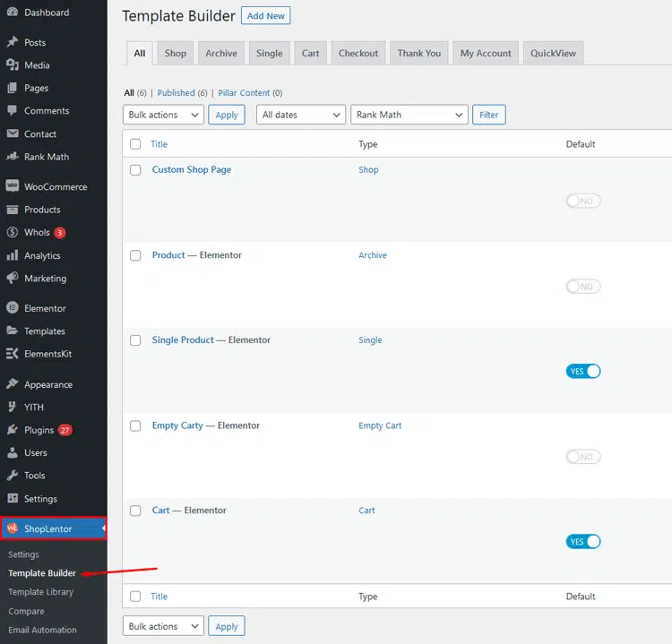Open the bottom Bulk actions dropdown

(163, 626)
